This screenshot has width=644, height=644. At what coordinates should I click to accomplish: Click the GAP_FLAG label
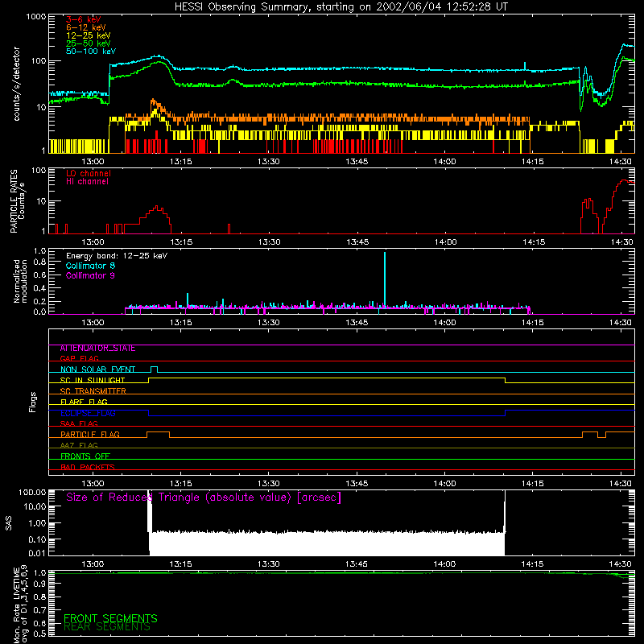pyautogui.click(x=79, y=359)
